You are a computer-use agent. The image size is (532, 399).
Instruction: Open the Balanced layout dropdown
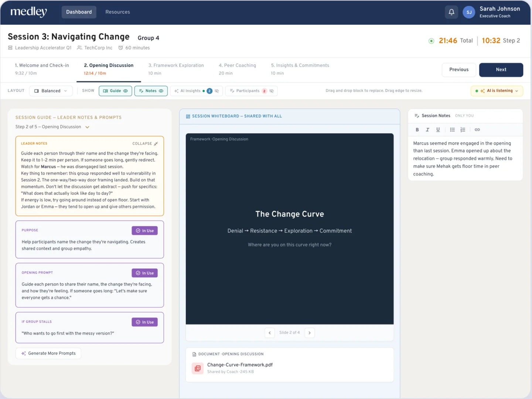coord(51,91)
